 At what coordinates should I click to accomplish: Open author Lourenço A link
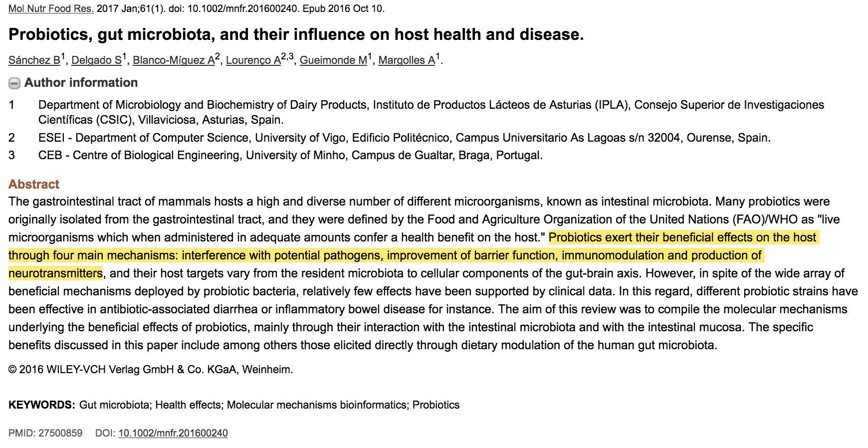point(253,60)
